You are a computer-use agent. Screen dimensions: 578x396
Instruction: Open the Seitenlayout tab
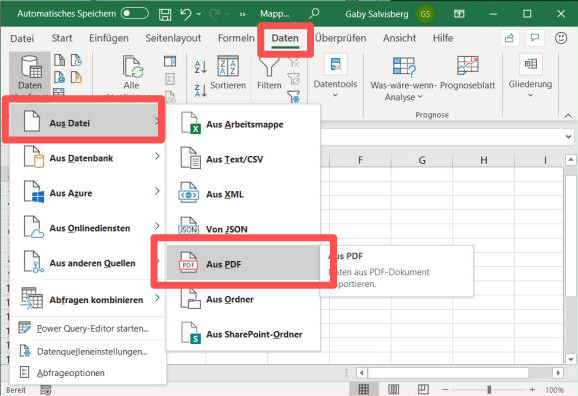[x=173, y=38]
